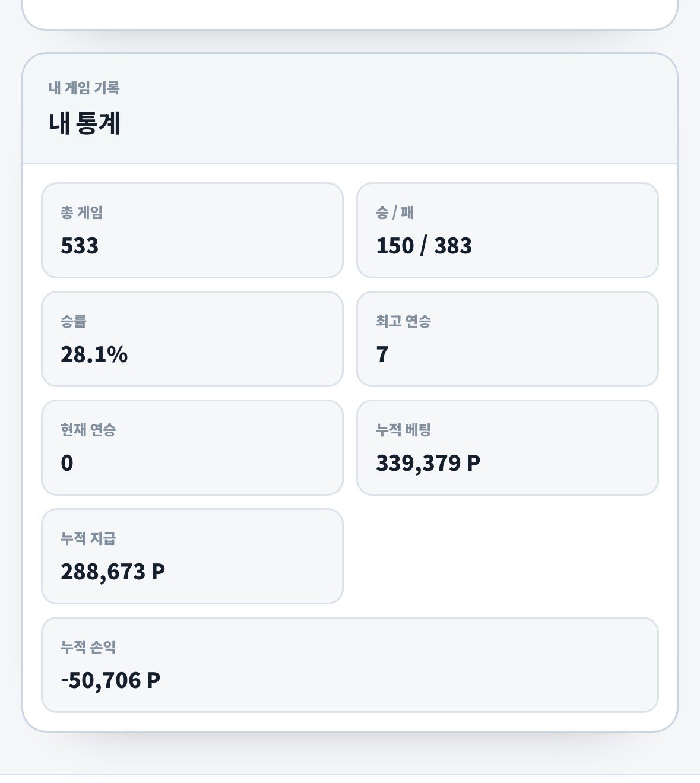Click the 누적 손익 label text

point(88,647)
